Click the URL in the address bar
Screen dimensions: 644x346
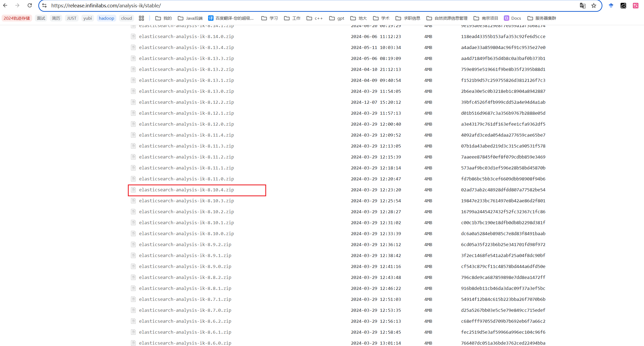[106, 5]
